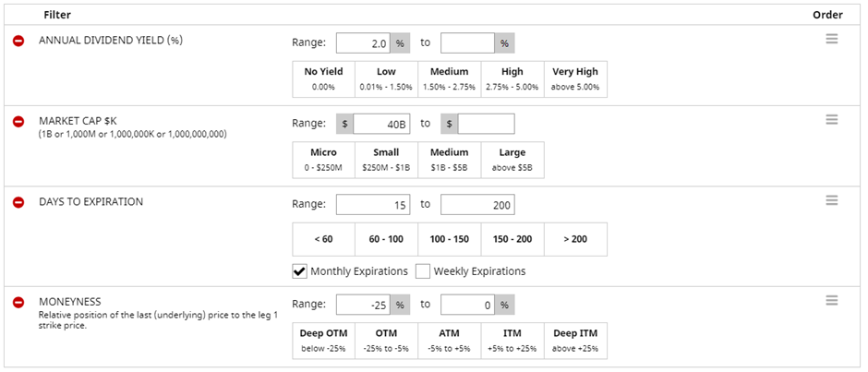The height and width of the screenshot is (372, 868).
Task: Click the Days to Expiration order handle
Action: (x=831, y=200)
